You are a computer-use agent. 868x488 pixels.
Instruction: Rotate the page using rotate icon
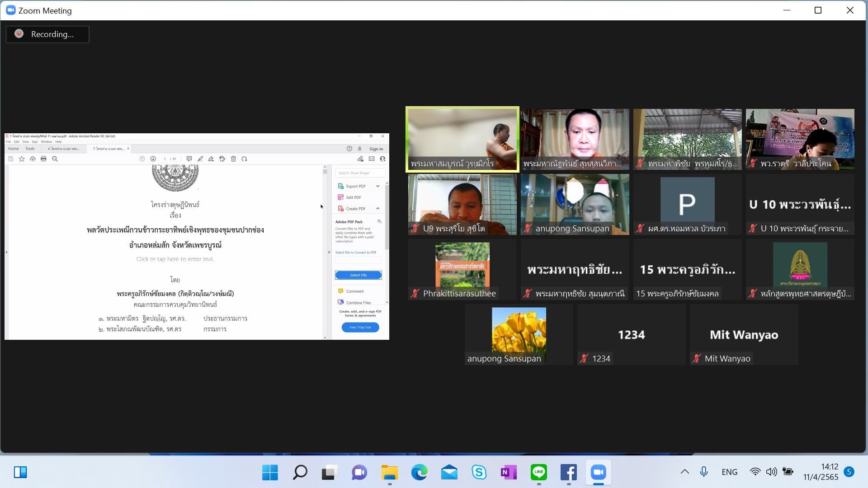pos(244,159)
